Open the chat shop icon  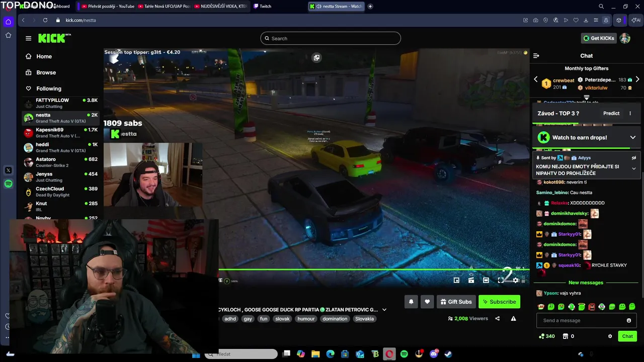568,336
